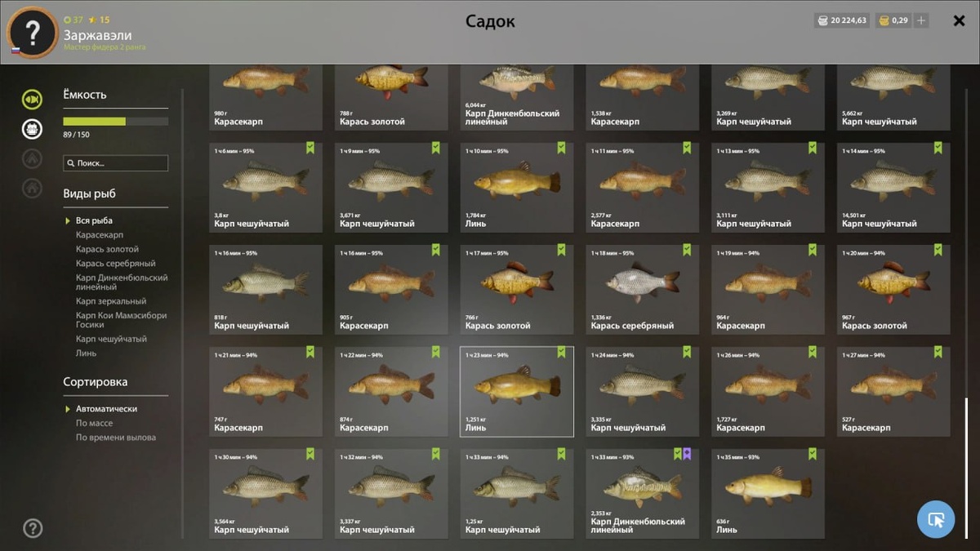
Task: Open the house sidebar icon
Action: click(32, 188)
